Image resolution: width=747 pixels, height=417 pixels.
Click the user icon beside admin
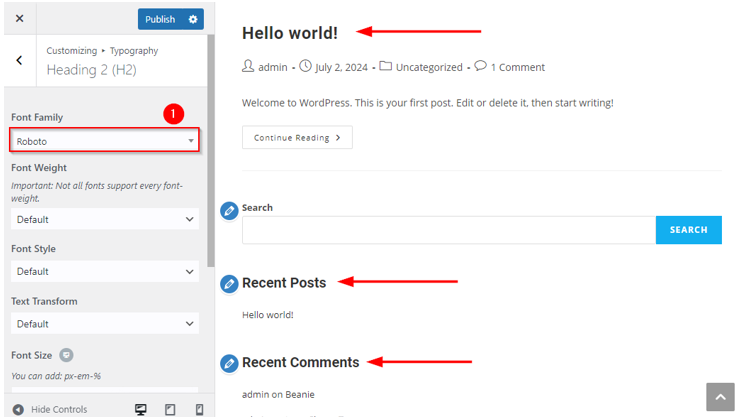tap(248, 66)
